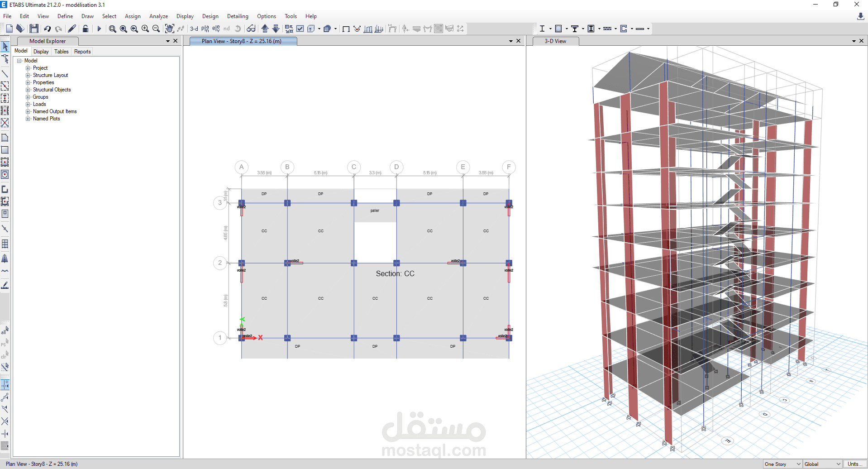Click Named Output Items label

point(55,111)
